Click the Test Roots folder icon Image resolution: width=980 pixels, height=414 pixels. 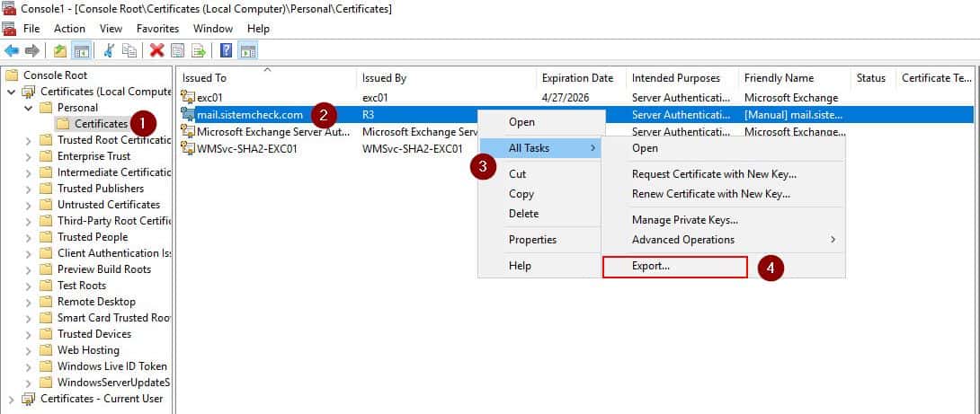point(46,285)
